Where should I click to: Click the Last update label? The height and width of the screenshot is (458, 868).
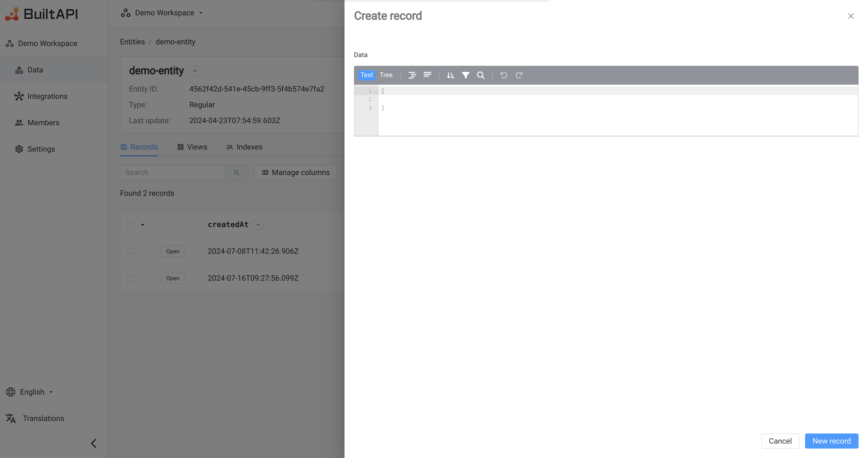[x=150, y=121]
